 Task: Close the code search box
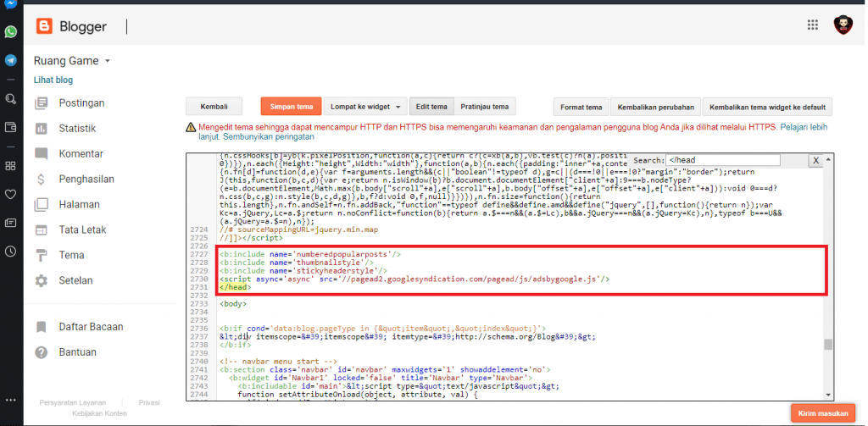tap(815, 160)
